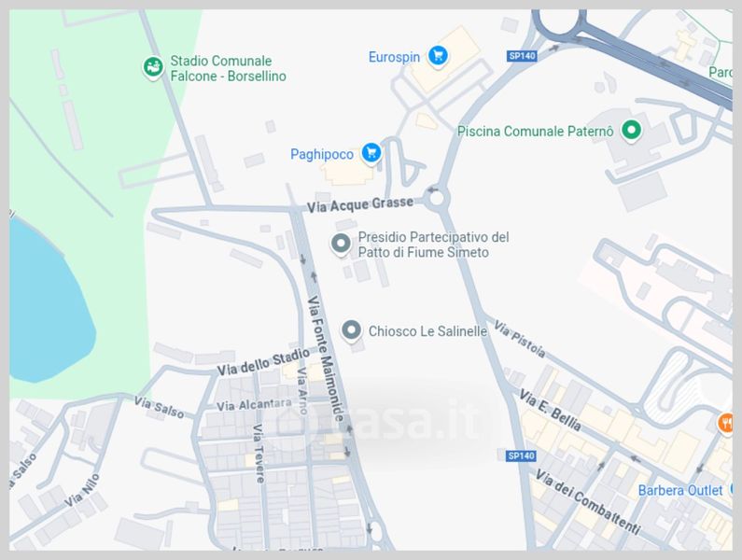Screen dimensions: 742x560
Task: Click the Via Pistoia street label
Action: [x=520, y=339]
